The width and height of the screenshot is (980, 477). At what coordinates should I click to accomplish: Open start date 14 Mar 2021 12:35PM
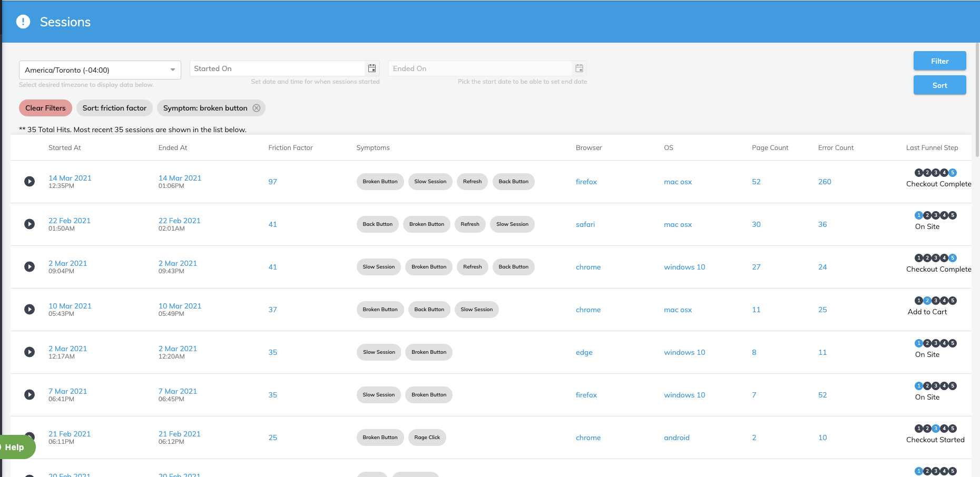pyautogui.click(x=70, y=182)
